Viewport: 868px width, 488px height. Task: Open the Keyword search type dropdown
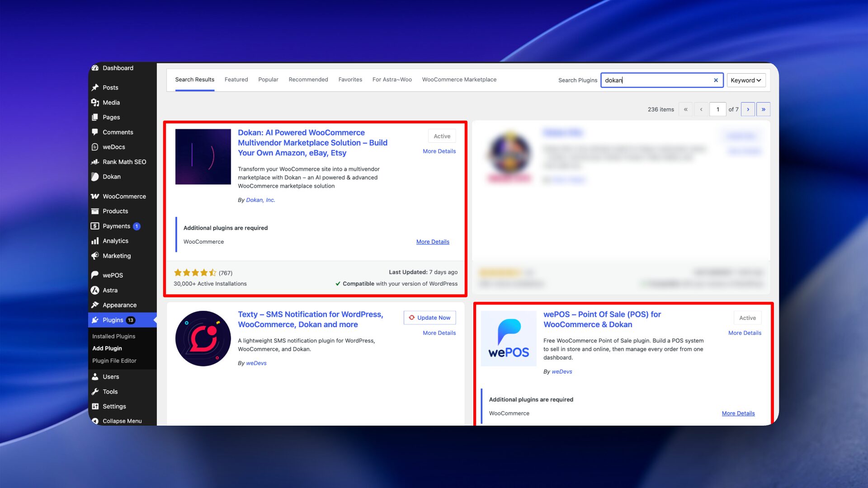click(x=746, y=80)
